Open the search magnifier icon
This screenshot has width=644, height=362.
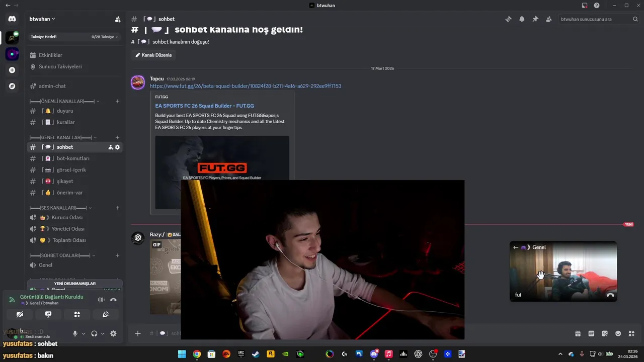pyautogui.click(x=635, y=19)
